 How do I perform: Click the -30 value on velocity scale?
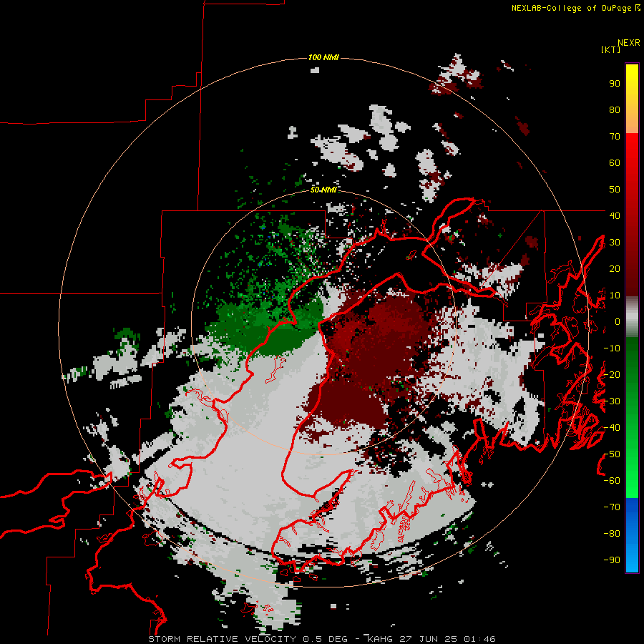point(612,401)
